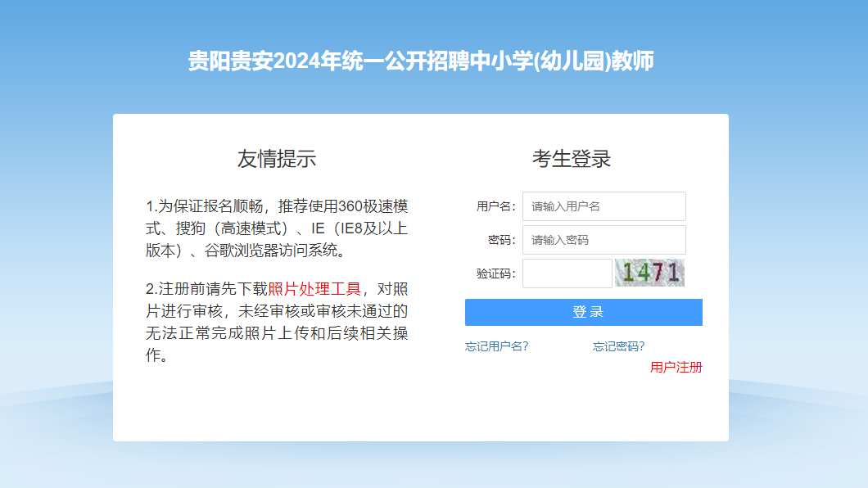This screenshot has height=488, width=868.
Task: Click the 友情提示 heading
Action: (277, 159)
